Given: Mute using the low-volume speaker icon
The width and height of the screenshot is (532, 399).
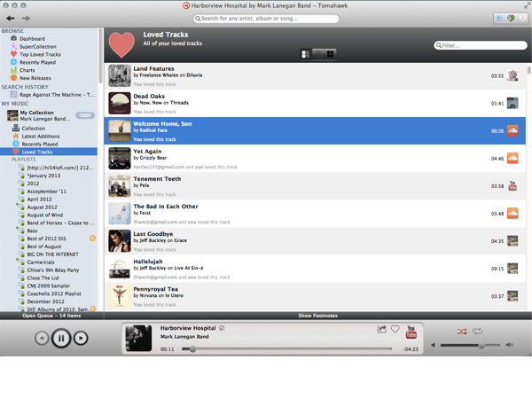Looking at the screenshot, I should 433,346.
